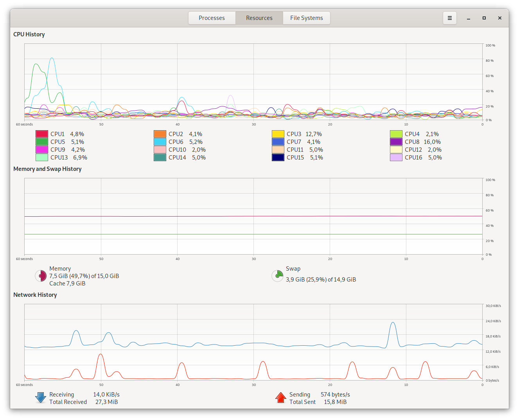Click the Total Sent label
This screenshot has width=519, height=420.
click(302, 402)
